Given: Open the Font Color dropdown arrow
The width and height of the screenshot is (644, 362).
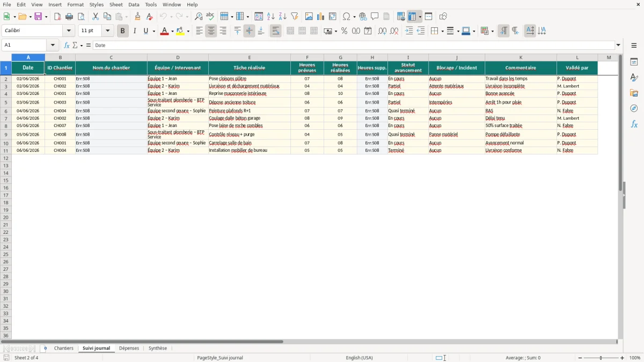Looking at the screenshot, I should click(172, 31).
